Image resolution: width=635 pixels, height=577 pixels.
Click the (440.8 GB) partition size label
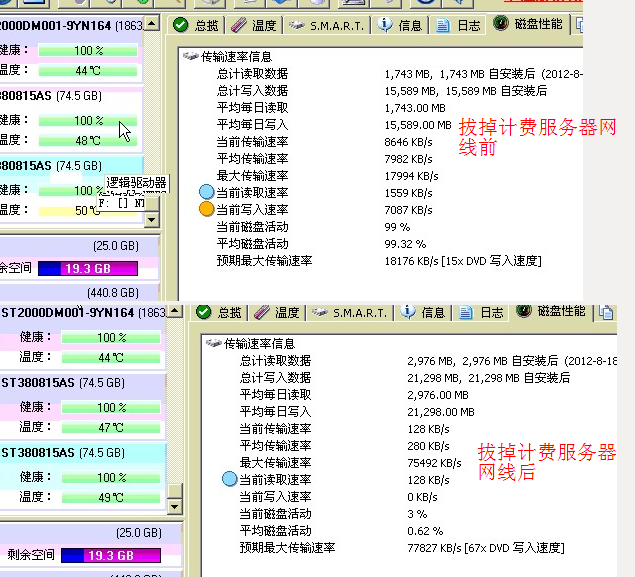[113, 292]
